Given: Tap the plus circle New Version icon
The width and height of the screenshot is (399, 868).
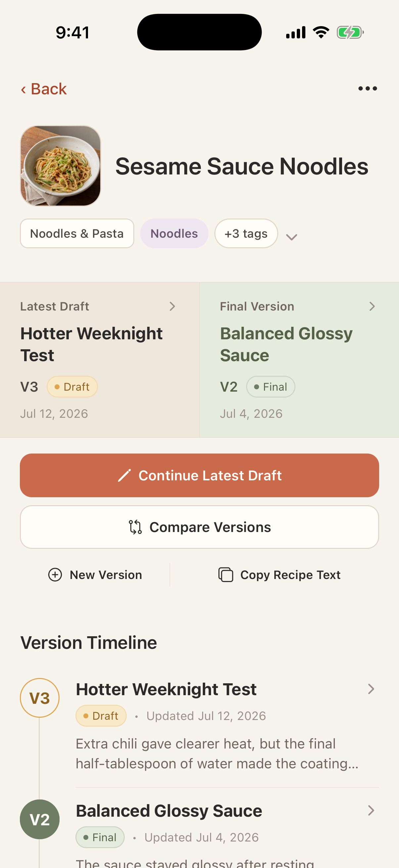Looking at the screenshot, I should (x=55, y=575).
